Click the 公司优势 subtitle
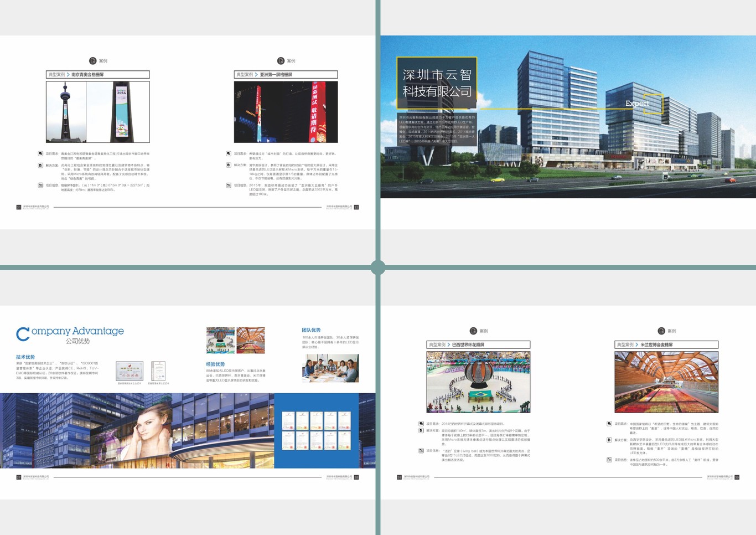The width and height of the screenshot is (756, 535). tap(77, 341)
